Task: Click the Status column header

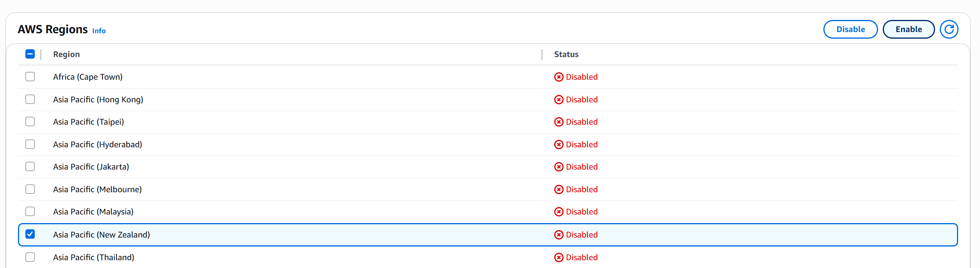Action: point(566,54)
